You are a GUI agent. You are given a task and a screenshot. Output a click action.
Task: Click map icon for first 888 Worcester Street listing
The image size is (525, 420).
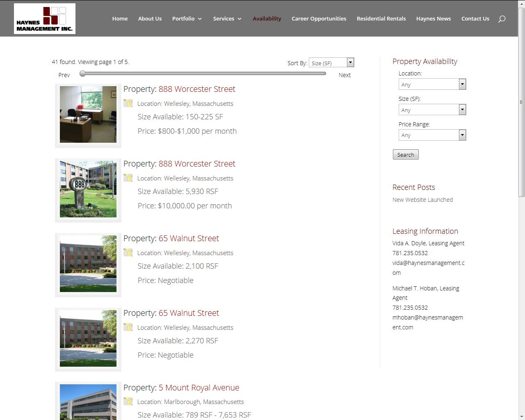128,103
